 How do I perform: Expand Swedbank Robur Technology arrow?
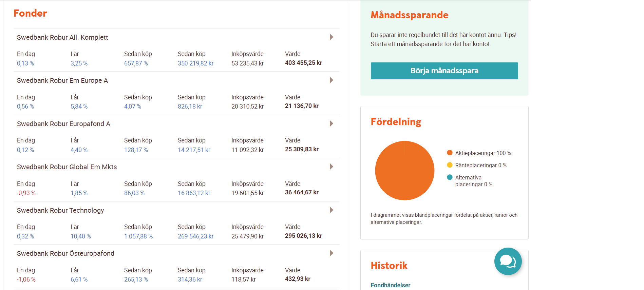pos(332,210)
